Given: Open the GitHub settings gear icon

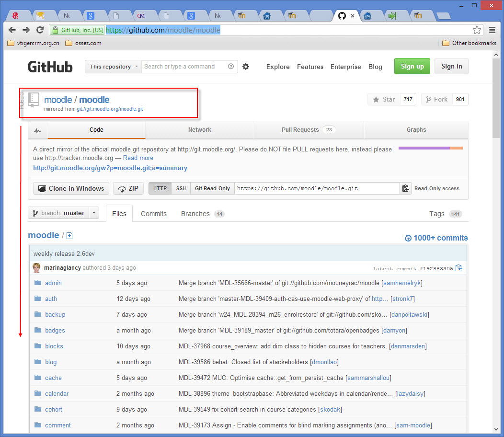Looking at the screenshot, I should coord(246,67).
